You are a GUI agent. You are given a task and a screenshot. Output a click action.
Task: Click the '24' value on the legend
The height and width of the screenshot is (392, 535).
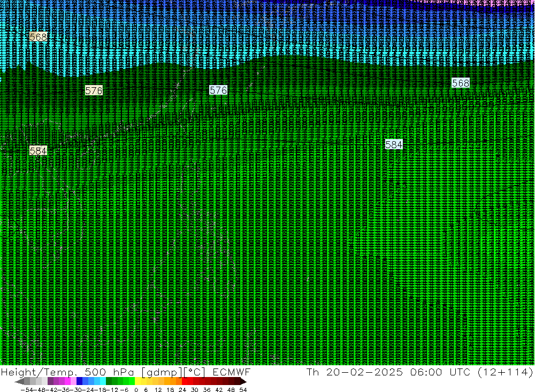tap(182, 390)
